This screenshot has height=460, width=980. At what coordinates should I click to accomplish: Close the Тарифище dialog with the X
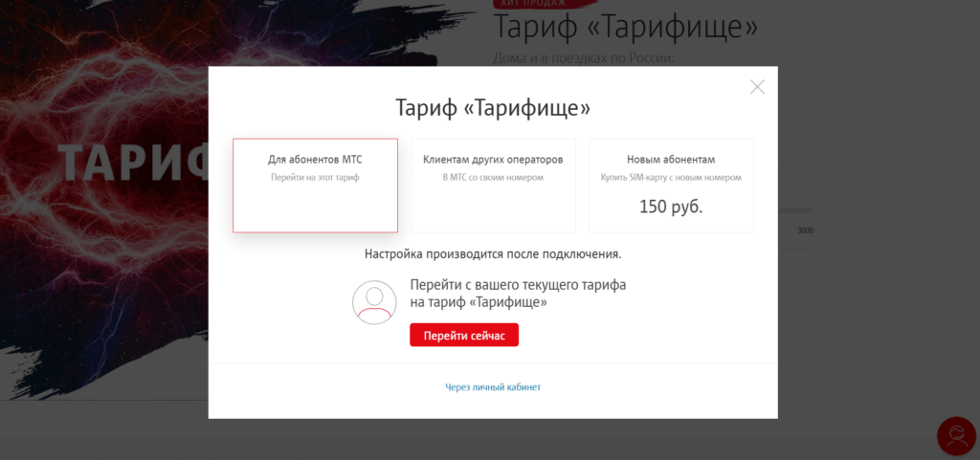tap(757, 87)
